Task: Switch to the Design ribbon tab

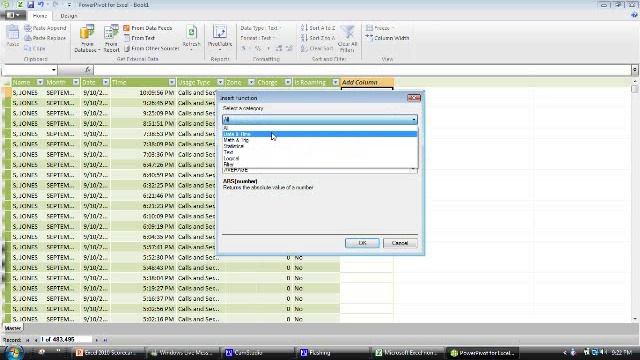Action: pos(69,16)
